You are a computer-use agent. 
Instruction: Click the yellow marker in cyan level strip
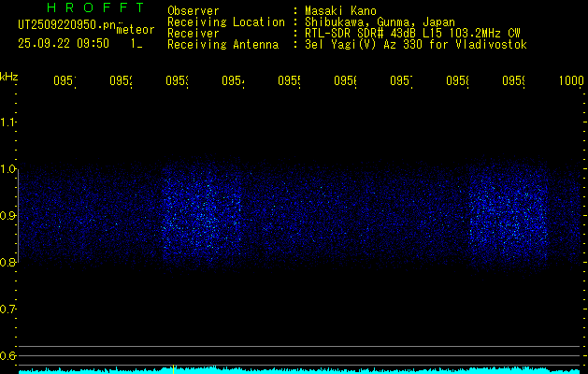tap(173, 369)
